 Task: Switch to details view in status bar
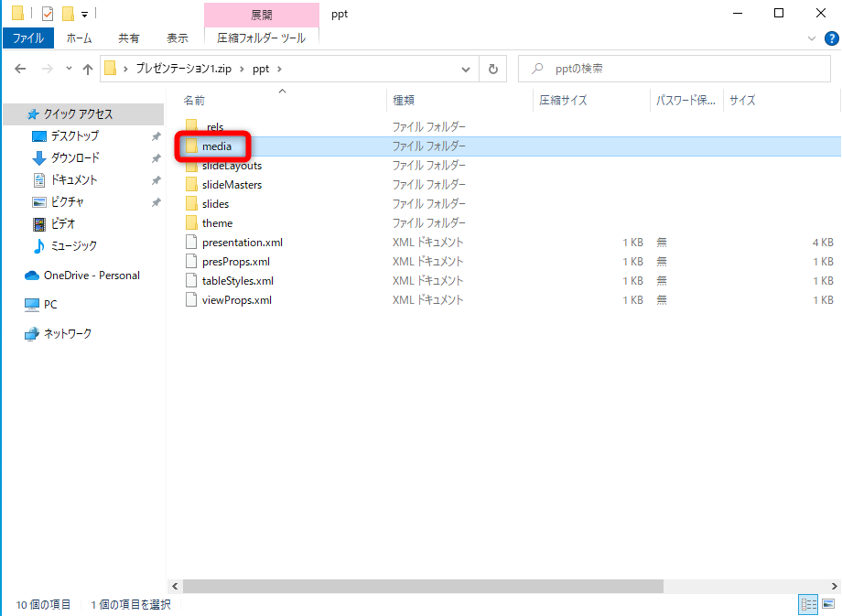pyautogui.click(x=808, y=604)
